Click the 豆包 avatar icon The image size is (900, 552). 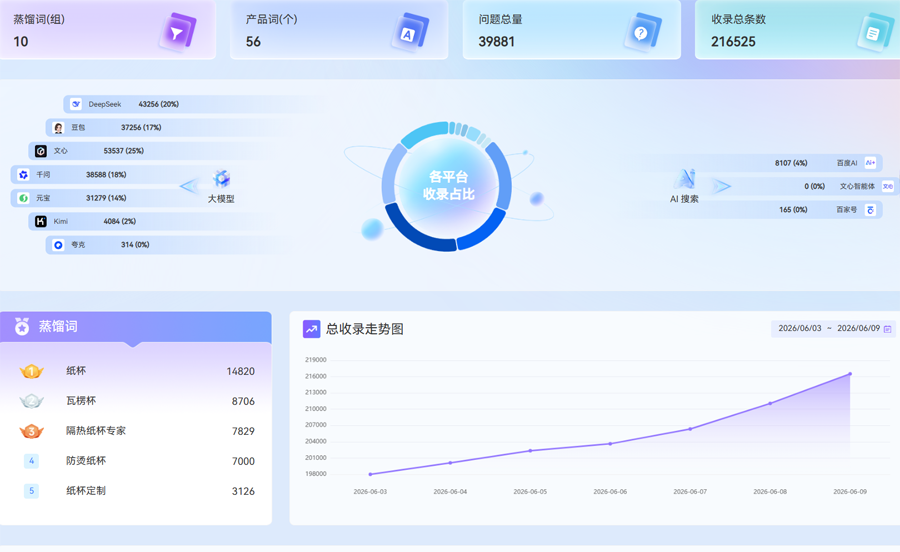58,127
